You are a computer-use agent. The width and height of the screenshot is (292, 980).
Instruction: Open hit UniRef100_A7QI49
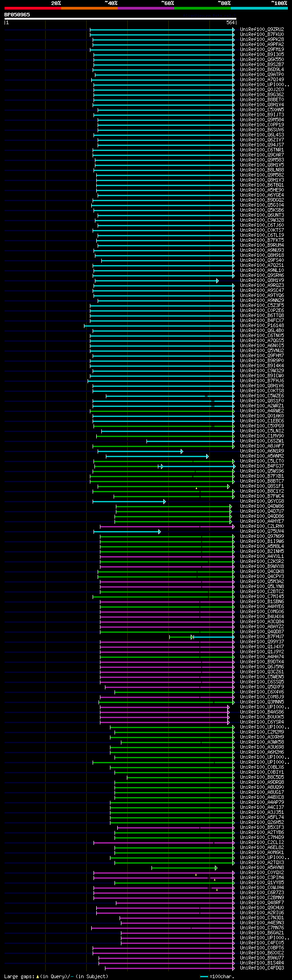(x=262, y=79)
